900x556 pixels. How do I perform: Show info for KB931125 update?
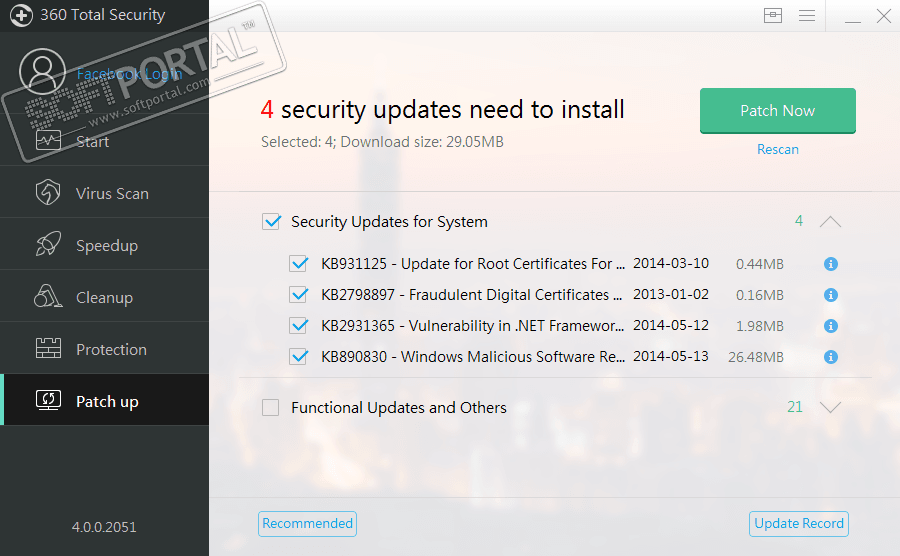[831, 264]
